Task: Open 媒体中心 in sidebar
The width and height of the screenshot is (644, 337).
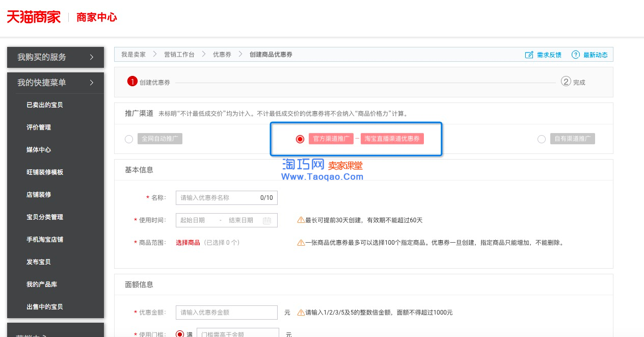Action: click(39, 150)
